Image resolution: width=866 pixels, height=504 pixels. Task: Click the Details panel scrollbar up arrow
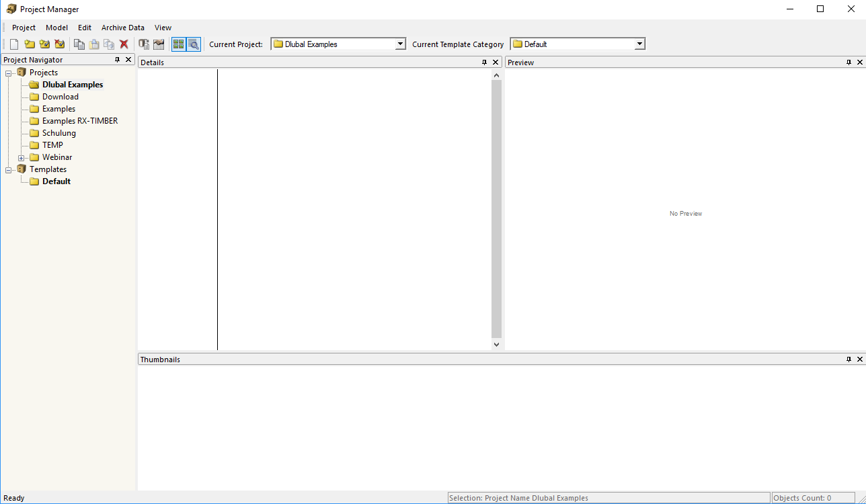click(496, 74)
